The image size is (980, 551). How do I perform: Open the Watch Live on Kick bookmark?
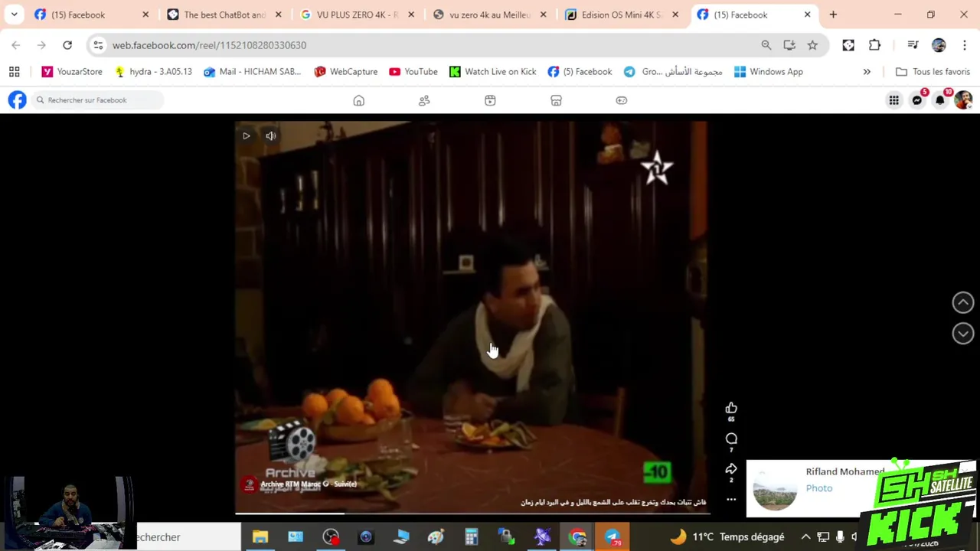492,72
